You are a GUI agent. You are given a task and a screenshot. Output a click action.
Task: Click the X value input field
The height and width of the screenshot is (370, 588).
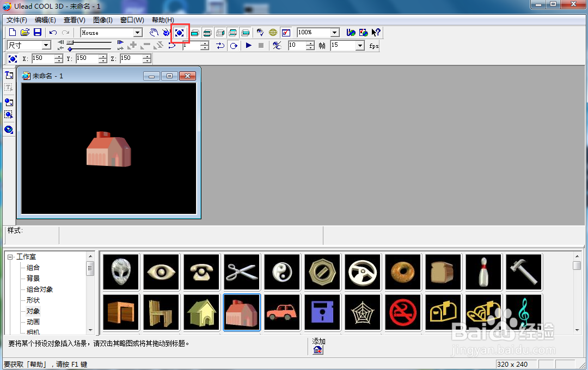tap(43, 58)
